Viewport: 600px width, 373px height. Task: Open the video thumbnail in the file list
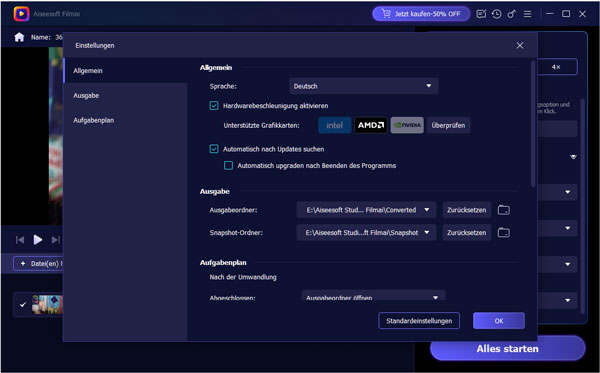47,305
